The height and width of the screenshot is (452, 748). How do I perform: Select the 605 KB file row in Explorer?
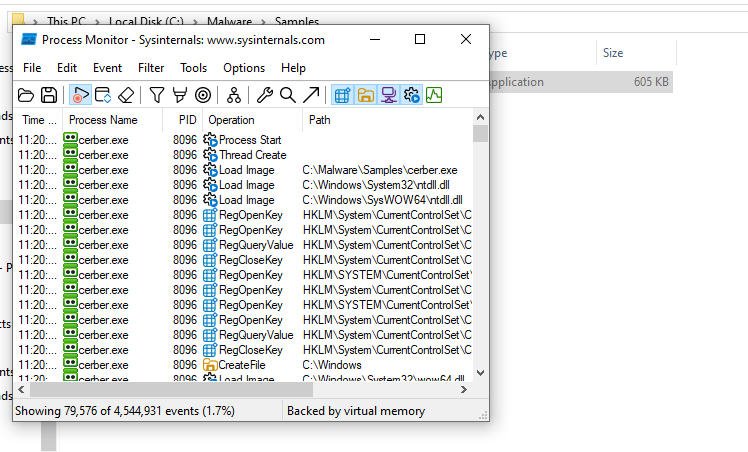tap(581, 82)
